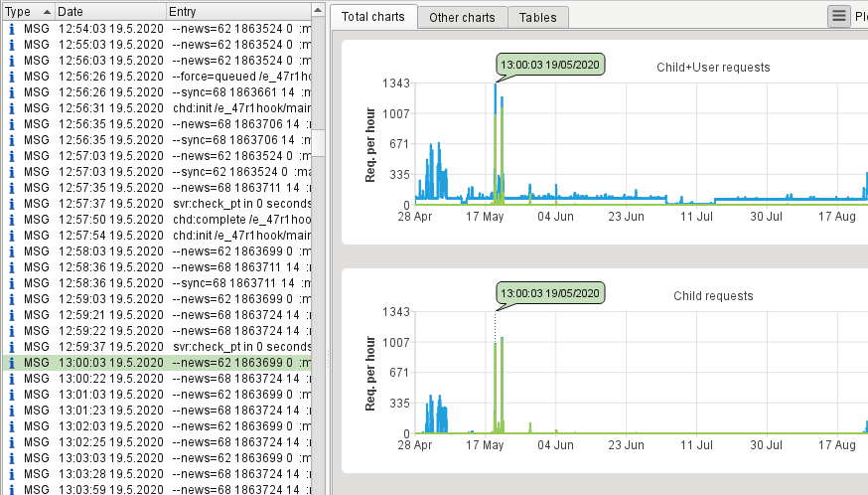Select the Total charts tab
Viewport: 868px width, 495px height.
pos(373,17)
